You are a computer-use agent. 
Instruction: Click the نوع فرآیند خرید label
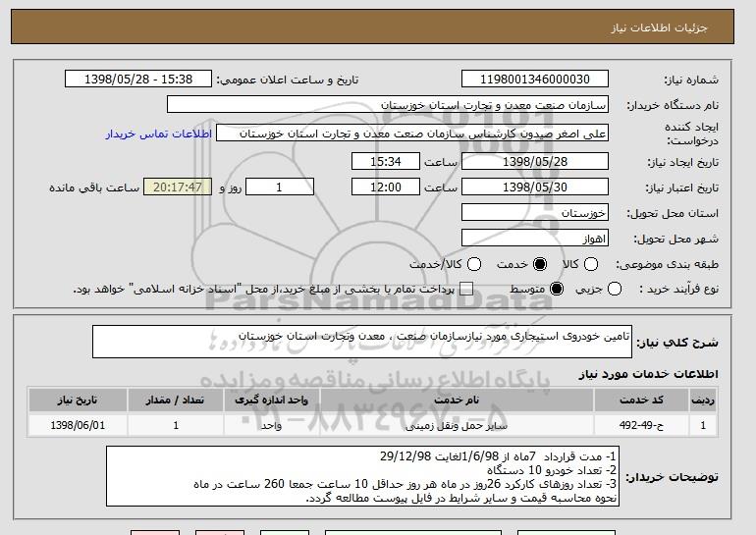pos(678,290)
